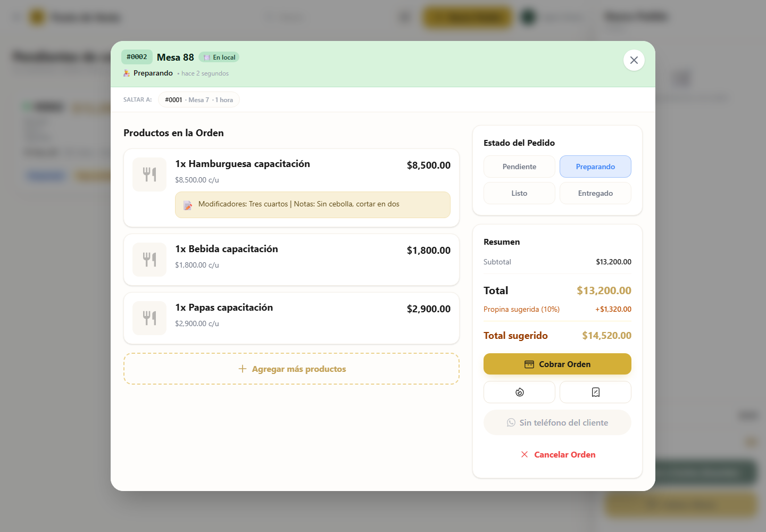
Task: Set order status to Entregado
Action: point(595,193)
